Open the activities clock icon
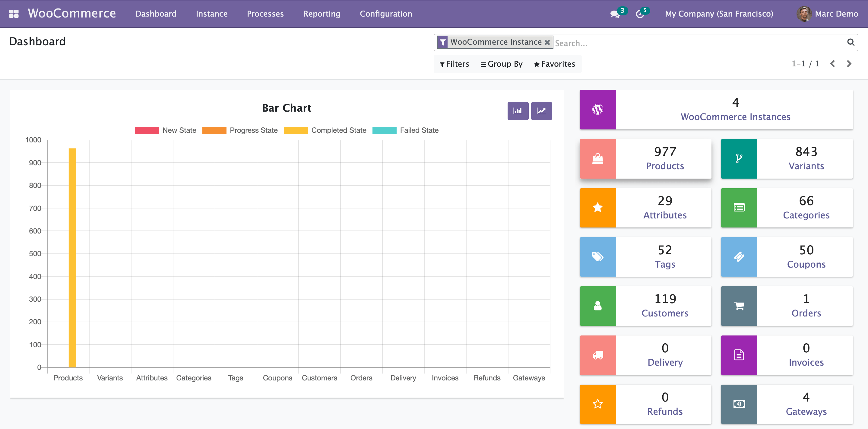The width and height of the screenshot is (868, 429). point(640,14)
